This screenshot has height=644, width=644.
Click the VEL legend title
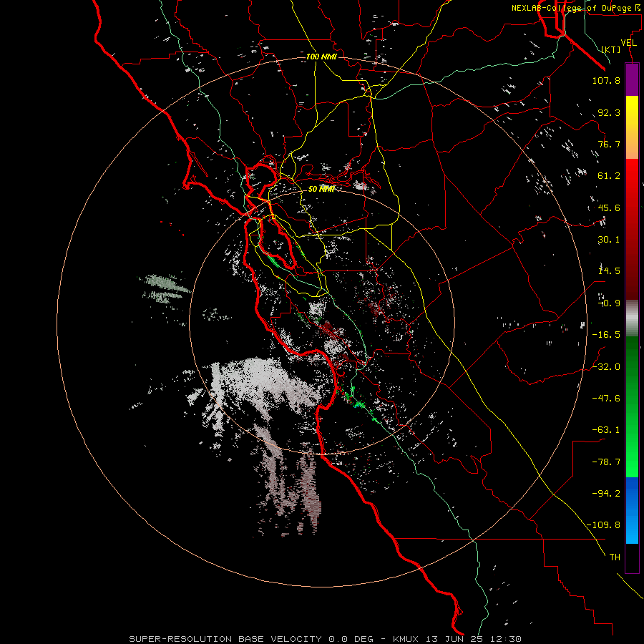[x=628, y=43]
